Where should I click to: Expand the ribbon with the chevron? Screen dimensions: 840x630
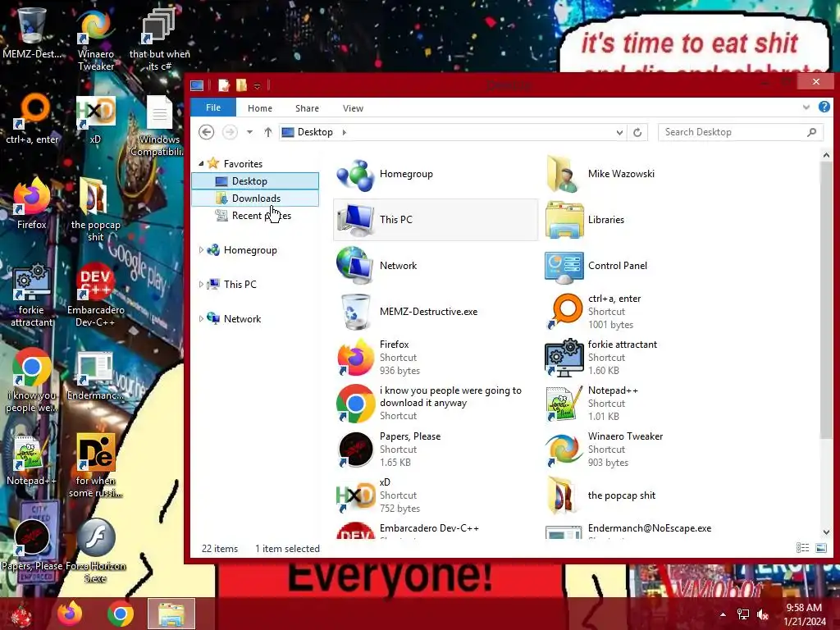coord(806,107)
